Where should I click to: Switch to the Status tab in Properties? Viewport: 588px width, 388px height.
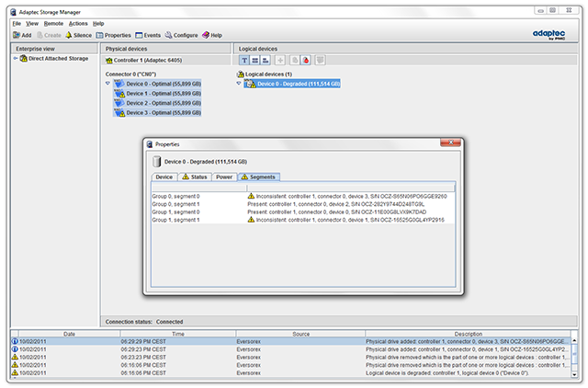coord(195,177)
